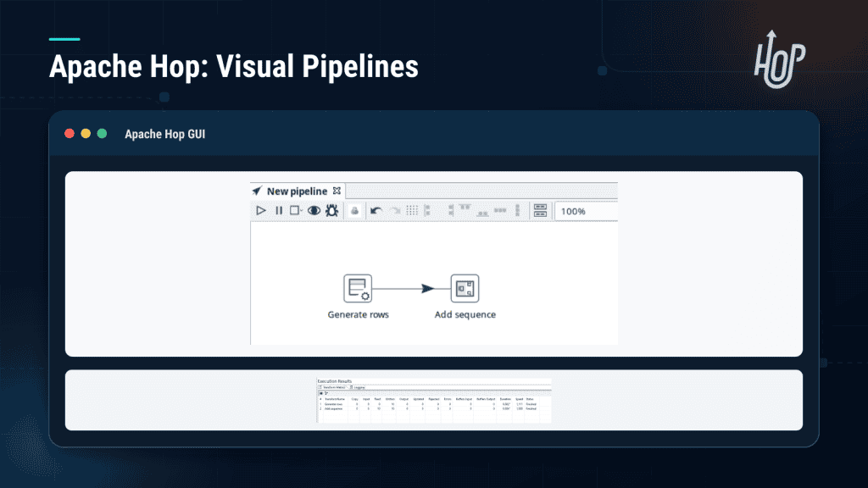Click the 100% zoom level field
The height and width of the screenshot is (488, 868).
pos(587,211)
